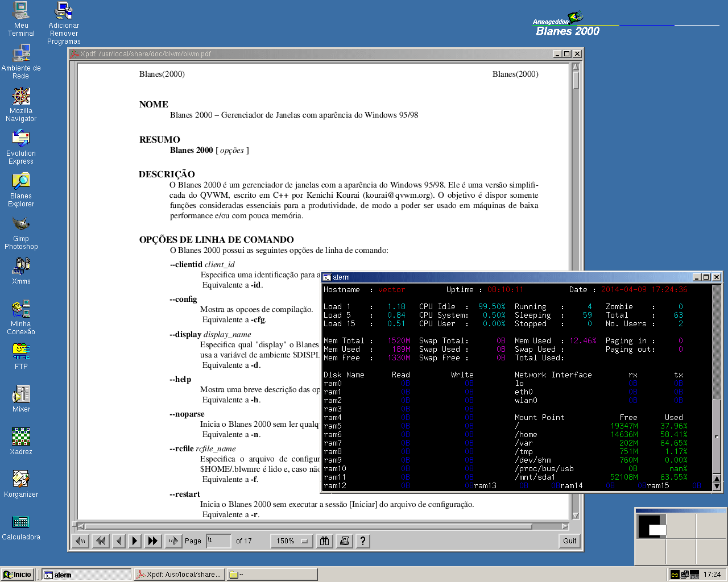
Task: Launch Mozilla Navigator from the desktop
Action: pyautogui.click(x=21, y=105)
